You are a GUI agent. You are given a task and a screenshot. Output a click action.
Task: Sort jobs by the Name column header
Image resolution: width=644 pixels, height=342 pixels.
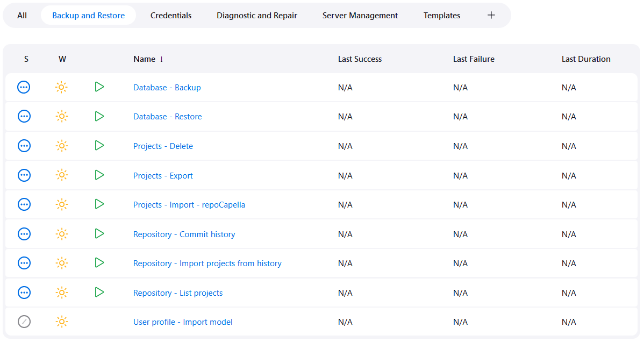(144, 59)
